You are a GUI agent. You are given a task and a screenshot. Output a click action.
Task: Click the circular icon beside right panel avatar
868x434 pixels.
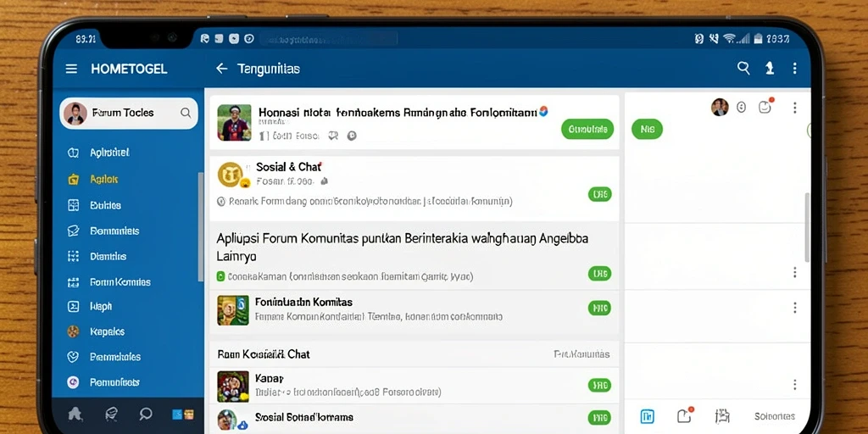click(x=741, y=108)
